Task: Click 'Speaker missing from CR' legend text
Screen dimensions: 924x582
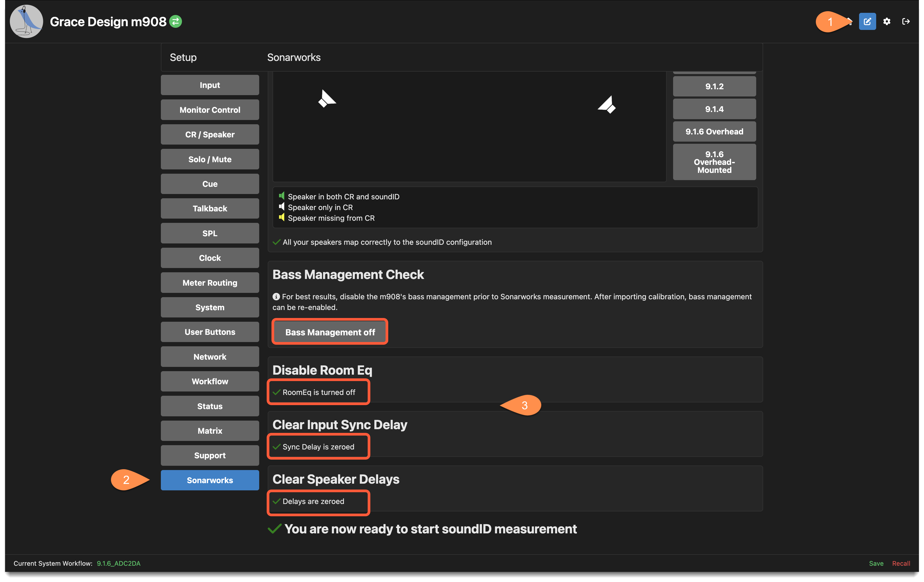Action: pos(331,218)
